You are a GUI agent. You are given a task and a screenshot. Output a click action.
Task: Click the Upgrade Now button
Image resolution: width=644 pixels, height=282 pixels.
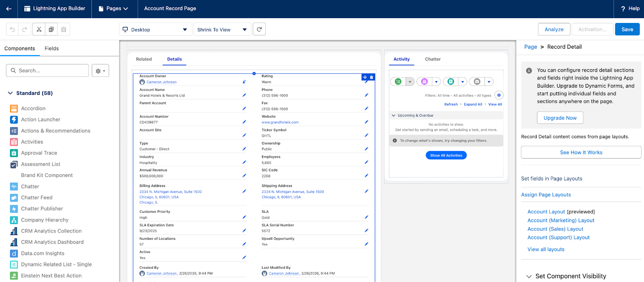click(560, 118)
